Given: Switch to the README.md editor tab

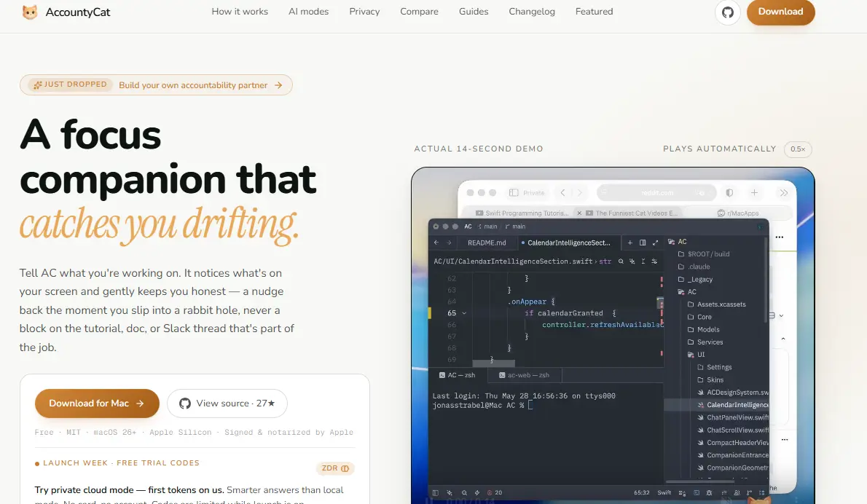Looking at the screenshot, I should (x=487, y=243).
